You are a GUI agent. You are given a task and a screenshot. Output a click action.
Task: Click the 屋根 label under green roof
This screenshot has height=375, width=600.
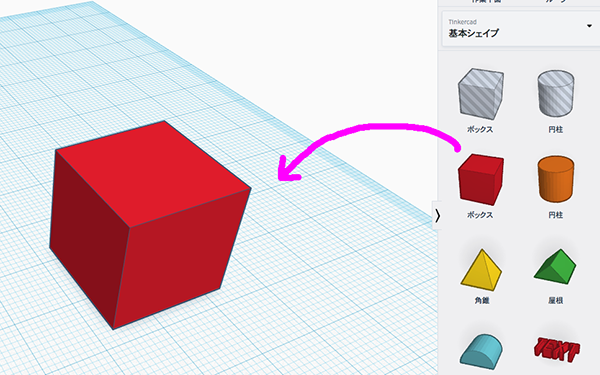pyautogui.click(x=556, y=301)
